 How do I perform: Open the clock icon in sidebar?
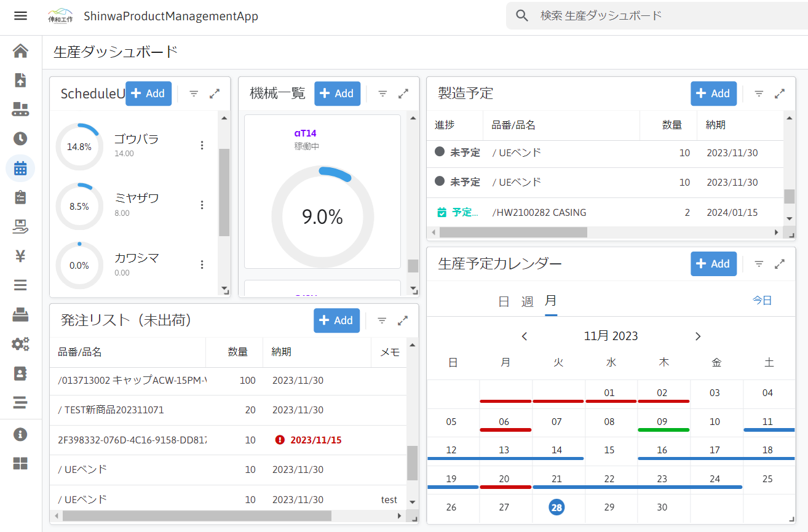point(20,138)
